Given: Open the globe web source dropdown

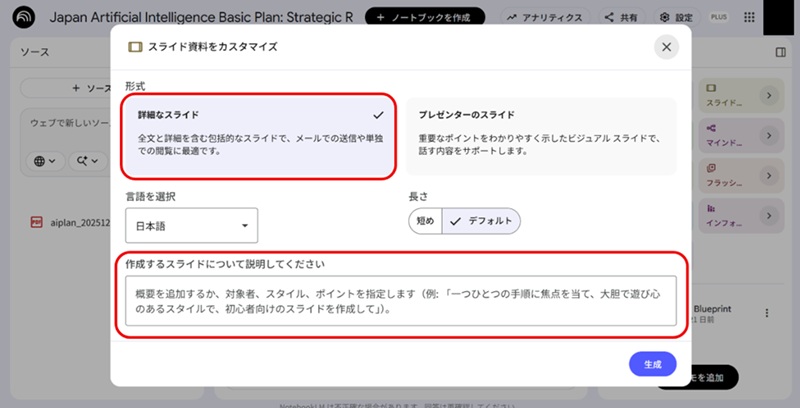Looking at the screenshot, I should [x=45, y=161].
